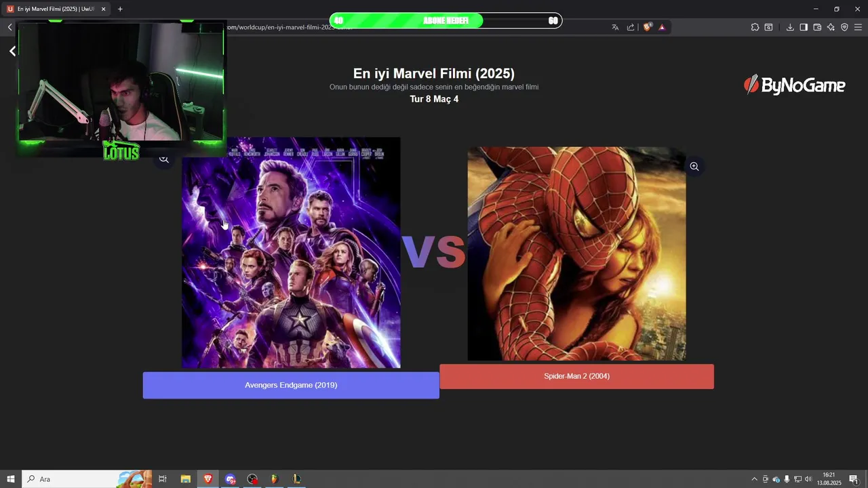Click the Abone Hedefi progress bar

[446, 20]
